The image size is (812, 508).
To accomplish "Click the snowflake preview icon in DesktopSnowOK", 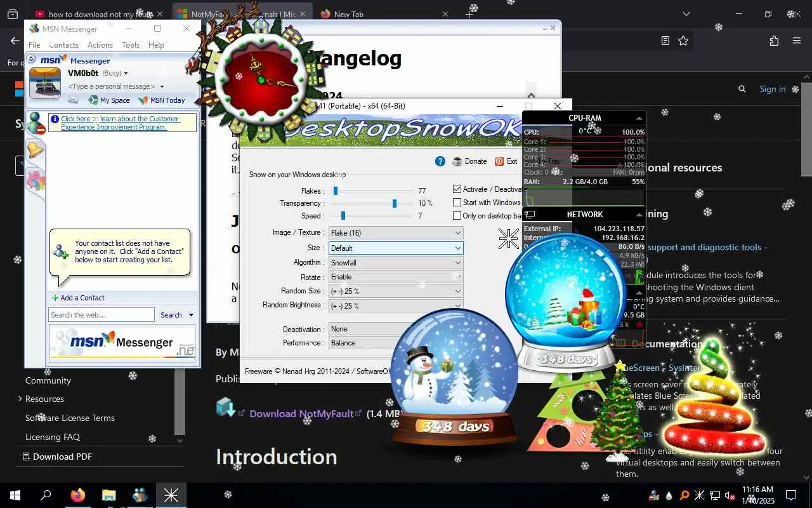I will tap(509, 239).
